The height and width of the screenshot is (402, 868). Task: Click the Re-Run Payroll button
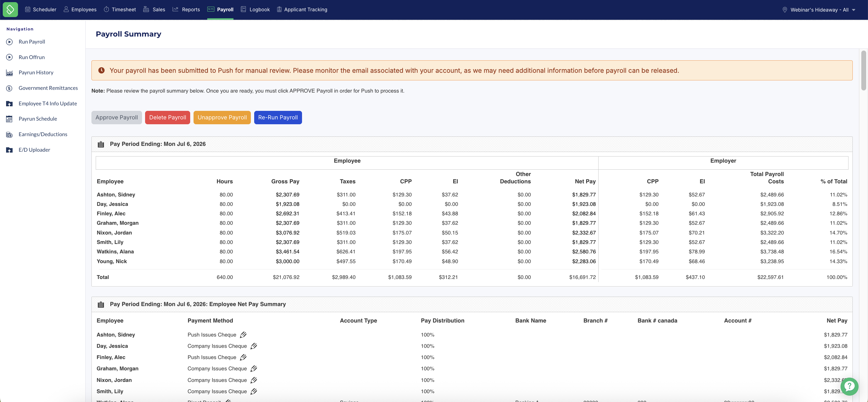(278, 118)
